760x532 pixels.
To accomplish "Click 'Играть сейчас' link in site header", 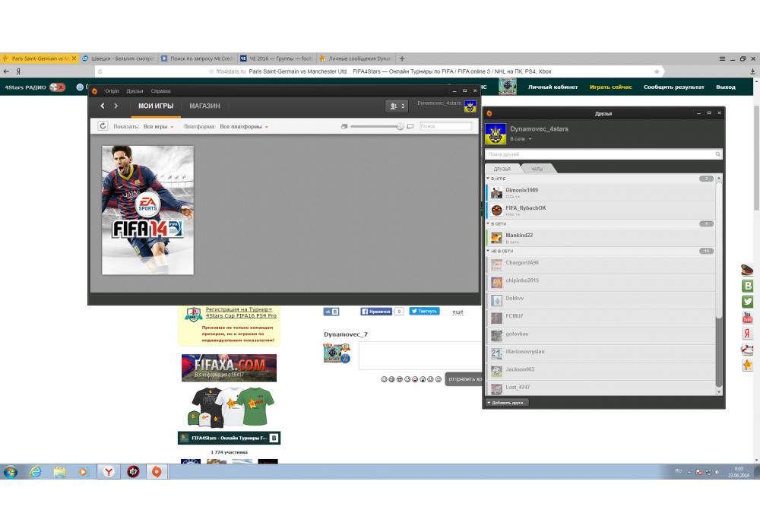I will pos(610,87).
